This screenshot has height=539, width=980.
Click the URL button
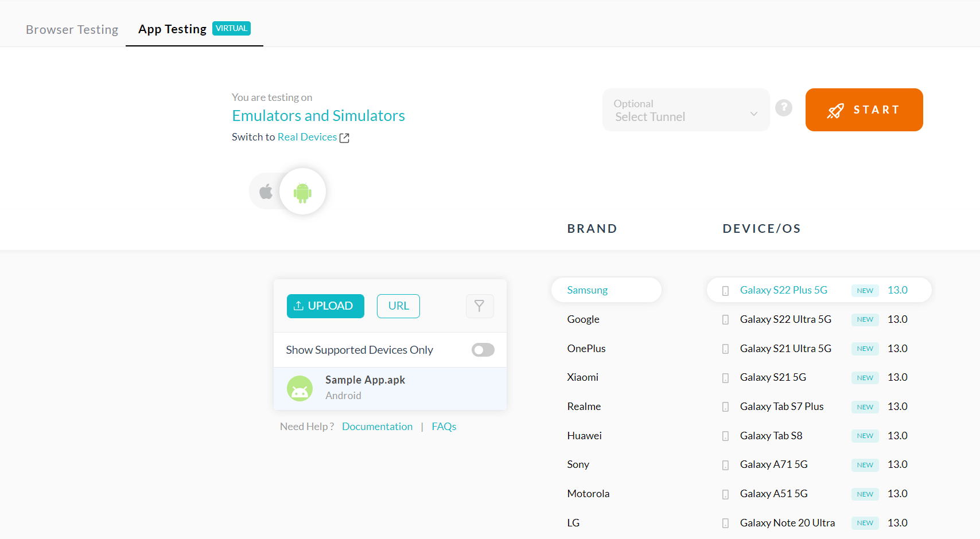pos(398,306)
